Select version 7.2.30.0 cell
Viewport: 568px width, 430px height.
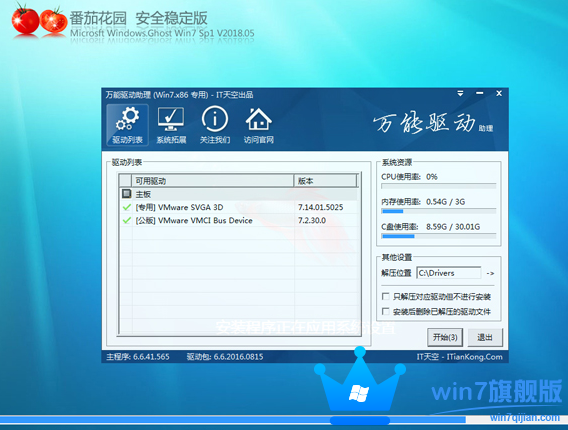tap(312, 220)
